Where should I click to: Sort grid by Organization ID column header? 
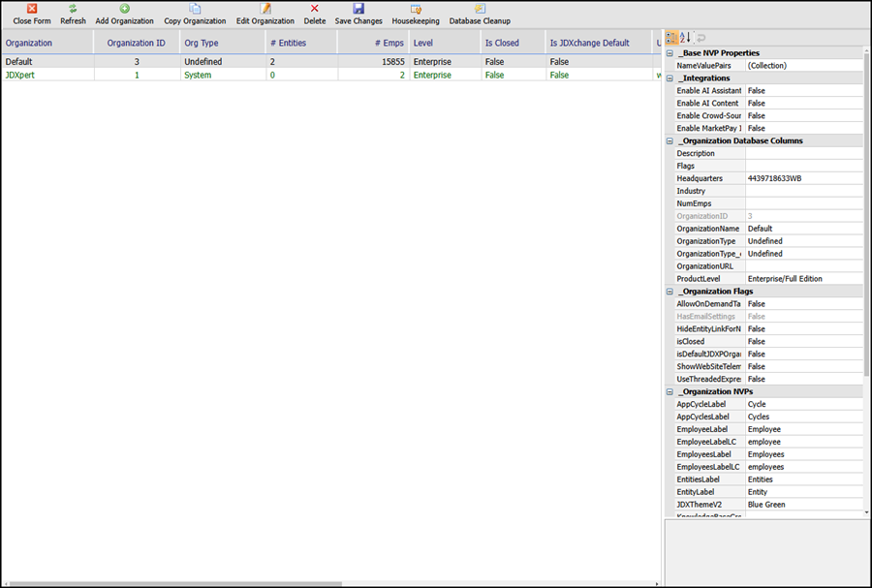coord(137,43)
